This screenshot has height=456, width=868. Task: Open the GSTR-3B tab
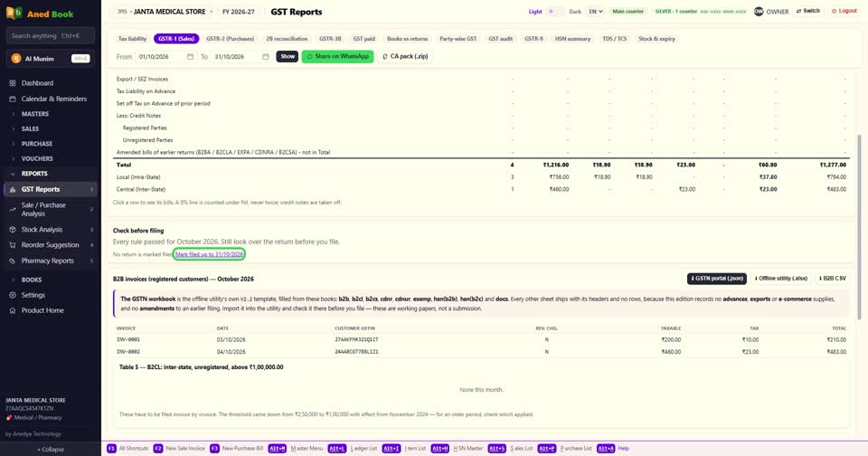coord(330,39)
